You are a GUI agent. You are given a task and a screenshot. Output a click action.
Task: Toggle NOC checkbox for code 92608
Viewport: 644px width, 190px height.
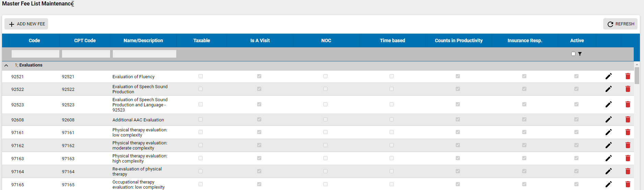[x=325, y=119]
